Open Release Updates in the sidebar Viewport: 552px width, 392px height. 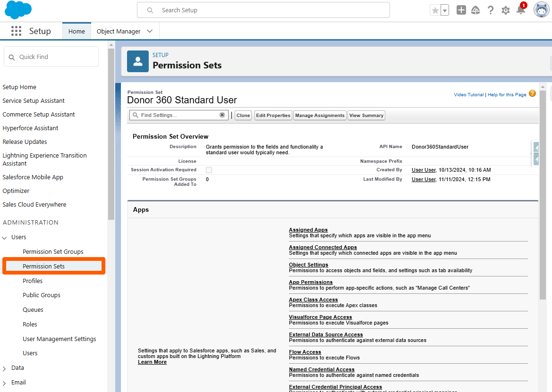point(25,142)
